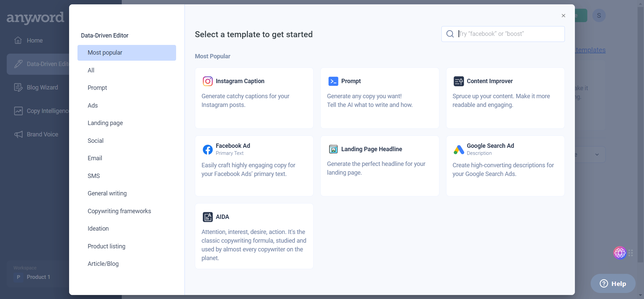Open the Facebook Ad template title
The width and height of the screenshot is (644, 299).
233,146
